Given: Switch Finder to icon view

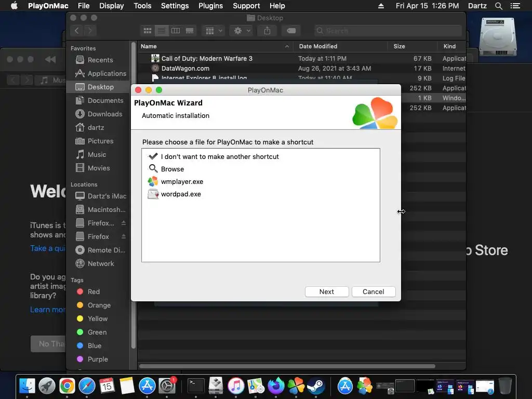Looking at the screenshot, I should point(147,31).
